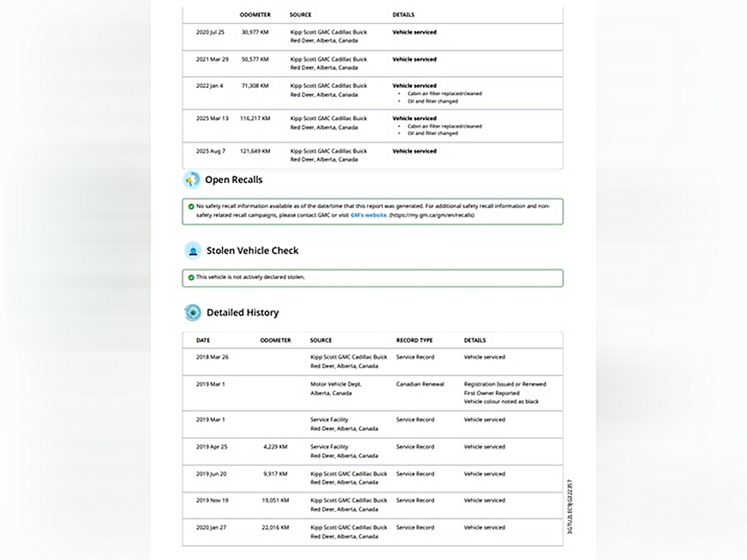Click the RECORD TYPE column header
747x560 pixels.
pyautogui.click(x=414, y=340)
